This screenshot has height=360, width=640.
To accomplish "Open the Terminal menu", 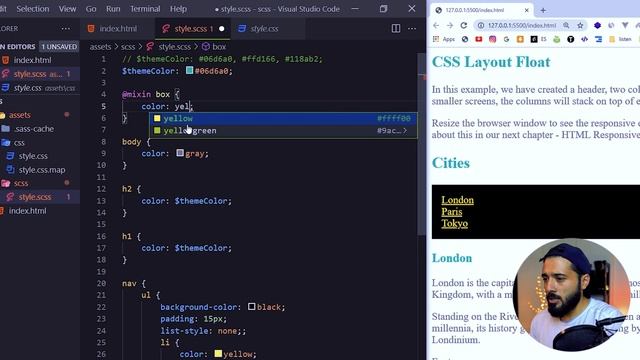I will pos(145,9).
